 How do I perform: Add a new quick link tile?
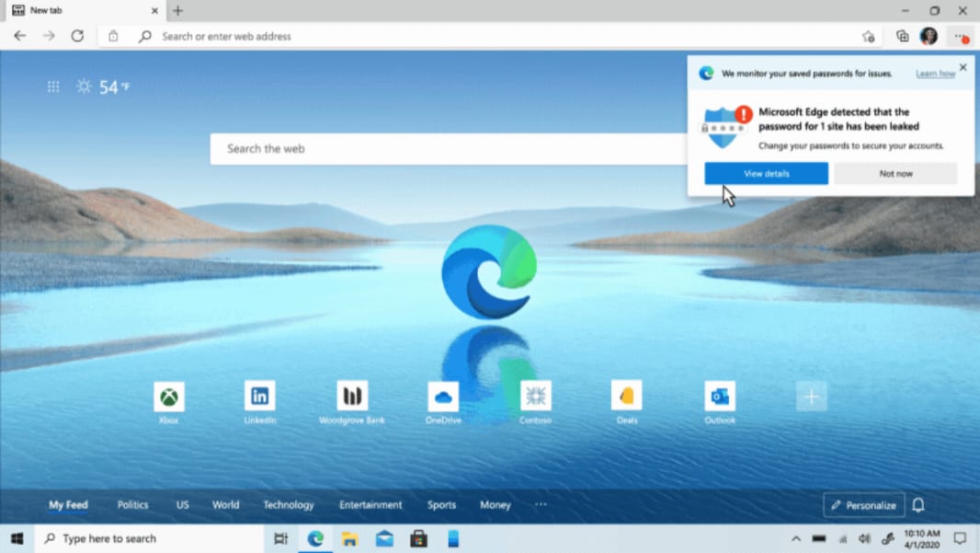click(811, 396)
